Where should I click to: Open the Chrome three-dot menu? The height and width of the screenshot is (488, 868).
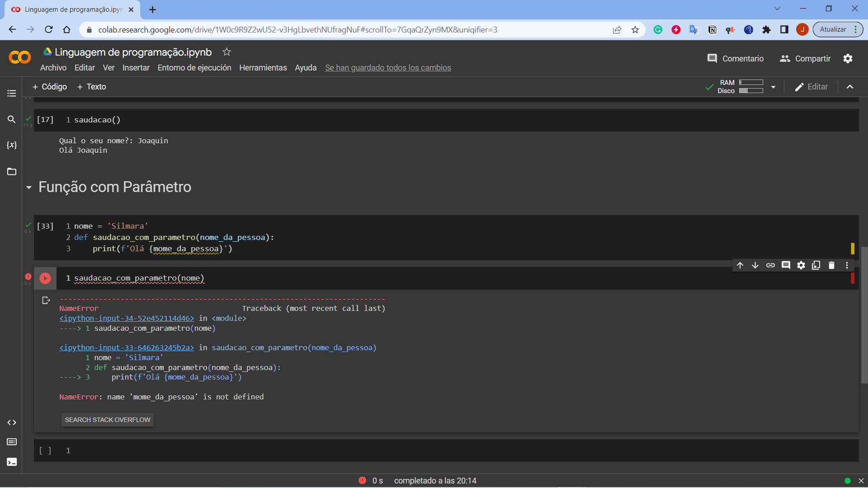pos(856,30)
